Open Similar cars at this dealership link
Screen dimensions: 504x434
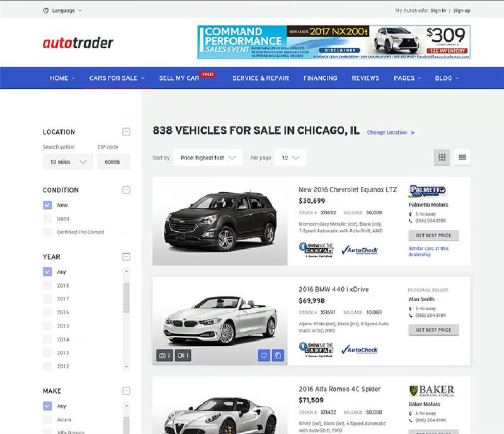click(428, 251)
